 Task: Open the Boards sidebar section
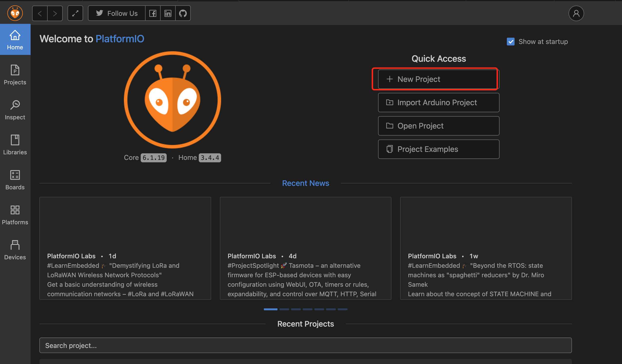coord(15,180)
